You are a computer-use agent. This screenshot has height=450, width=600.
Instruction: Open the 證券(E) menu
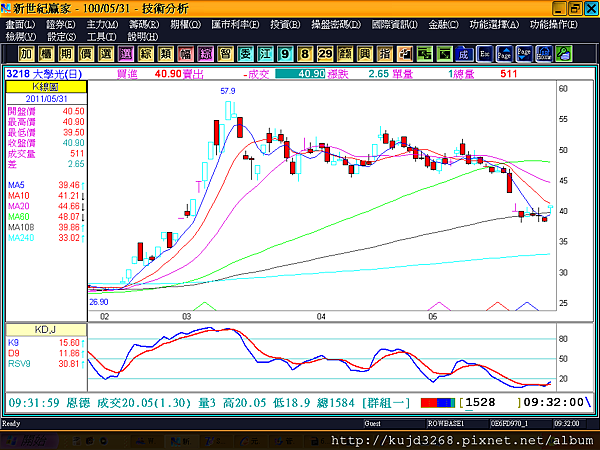point(60,25)
